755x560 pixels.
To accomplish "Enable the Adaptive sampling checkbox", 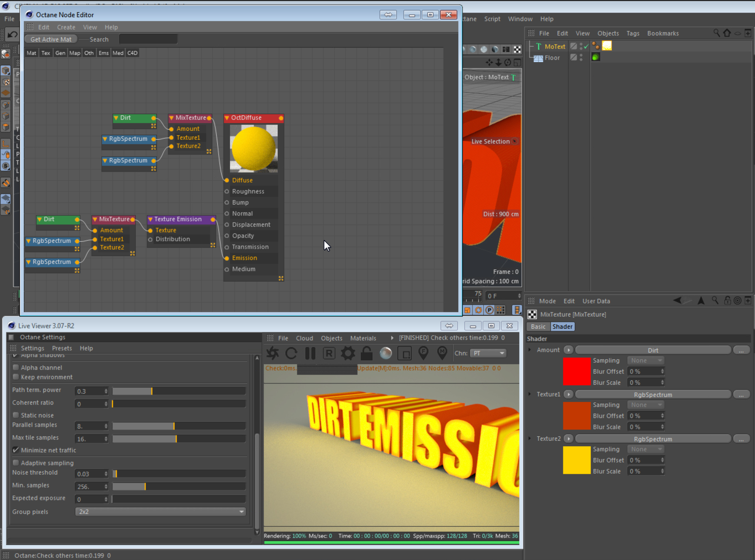I will coord(16,463).
